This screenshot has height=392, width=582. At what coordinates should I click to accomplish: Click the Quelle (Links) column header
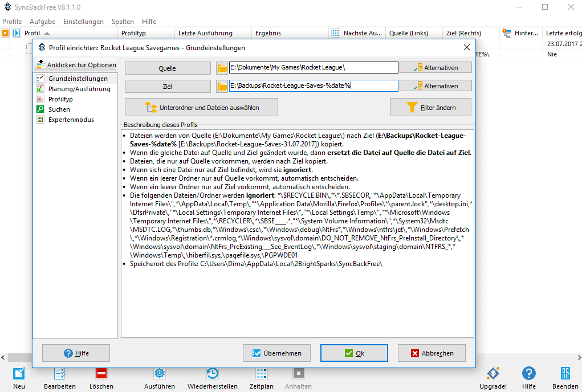[414, 33]
